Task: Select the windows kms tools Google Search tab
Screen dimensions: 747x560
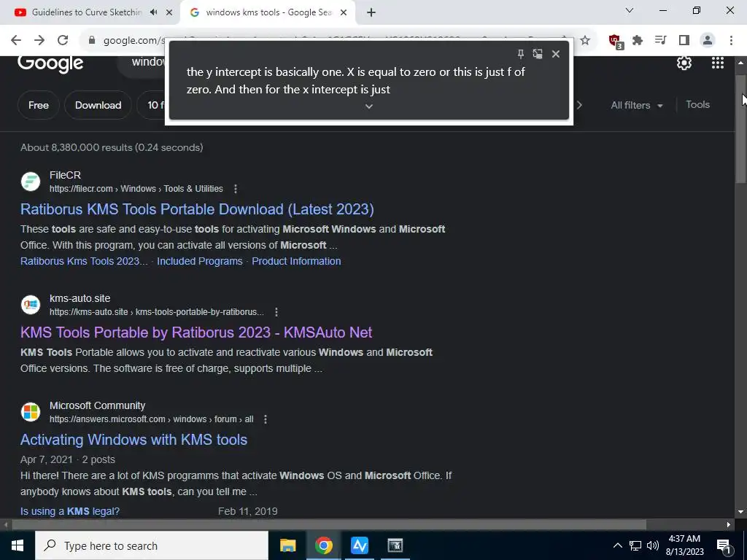Action: [x=268, y=12]
